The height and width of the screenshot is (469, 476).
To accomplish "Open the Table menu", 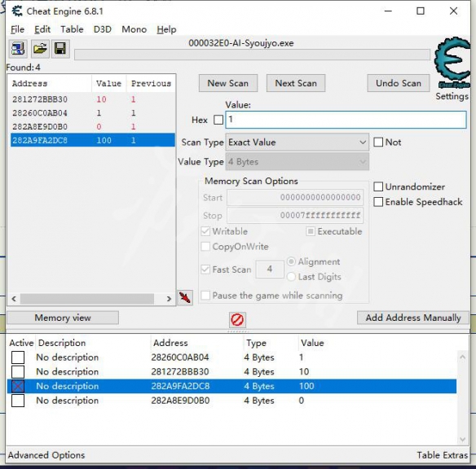I will click(x=72, y=29).
